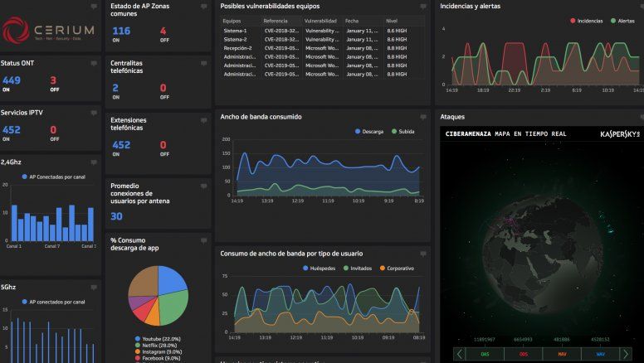The width and height of the screenshot is (644, 363).
Task: Select OAS tab on cyberthreat map
Action: click(485, 354)
